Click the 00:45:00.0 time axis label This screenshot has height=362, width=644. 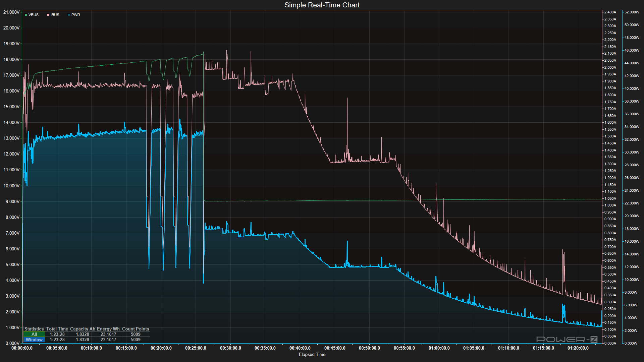click(x=335, y=348)
